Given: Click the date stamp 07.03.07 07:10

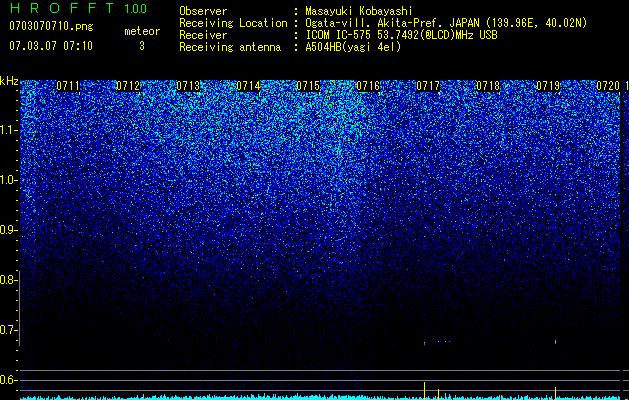Looking at the screenshot, I should (x=51, y=46).
